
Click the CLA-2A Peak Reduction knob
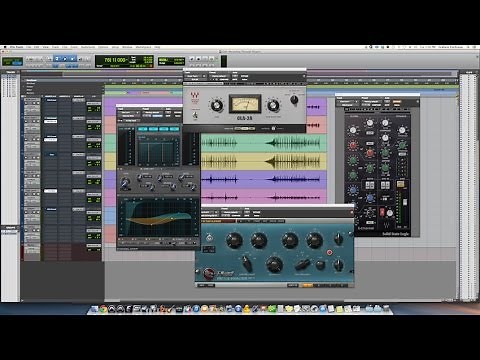click(273, 105)
